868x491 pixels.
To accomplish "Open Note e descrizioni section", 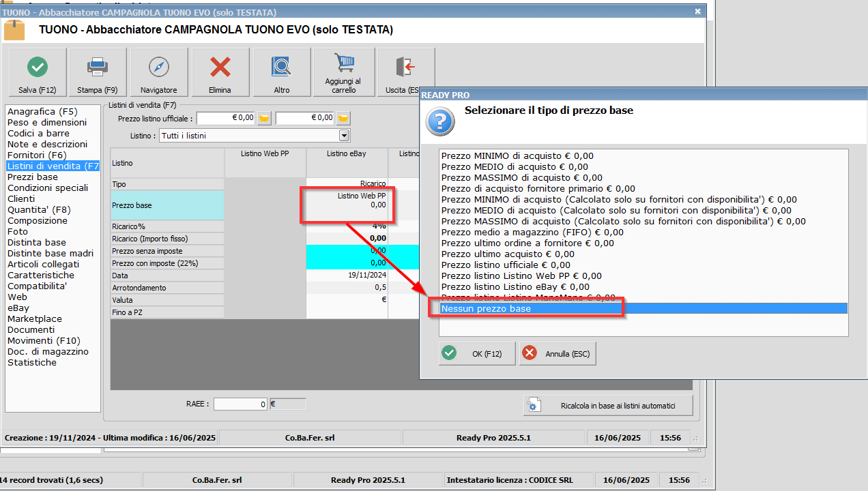I will point(48,144).
